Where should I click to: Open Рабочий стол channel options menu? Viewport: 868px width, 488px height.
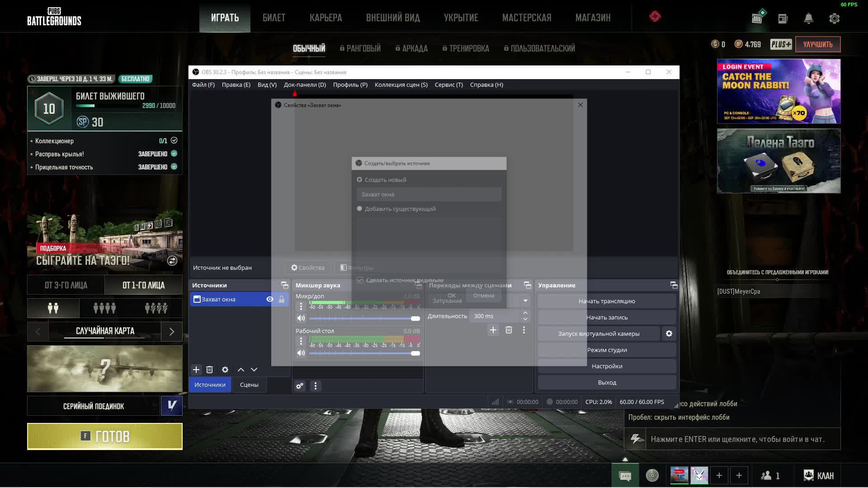(301, 341)
